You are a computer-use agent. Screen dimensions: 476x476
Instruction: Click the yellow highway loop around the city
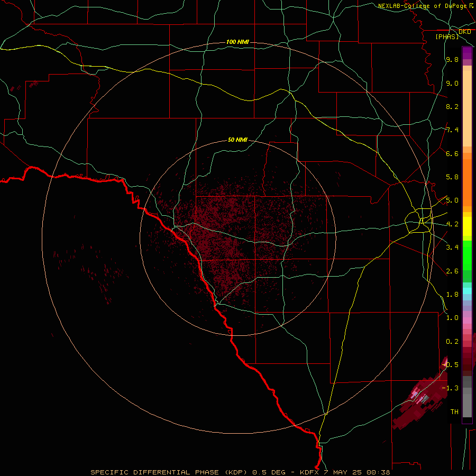click(x=419, y=220)
